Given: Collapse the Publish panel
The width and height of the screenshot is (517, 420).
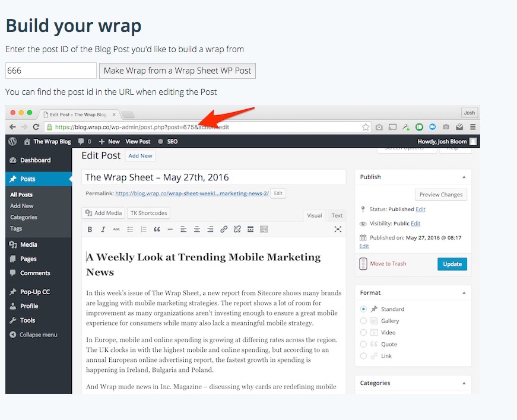Looking at the screenshot, I should point(464,177).
